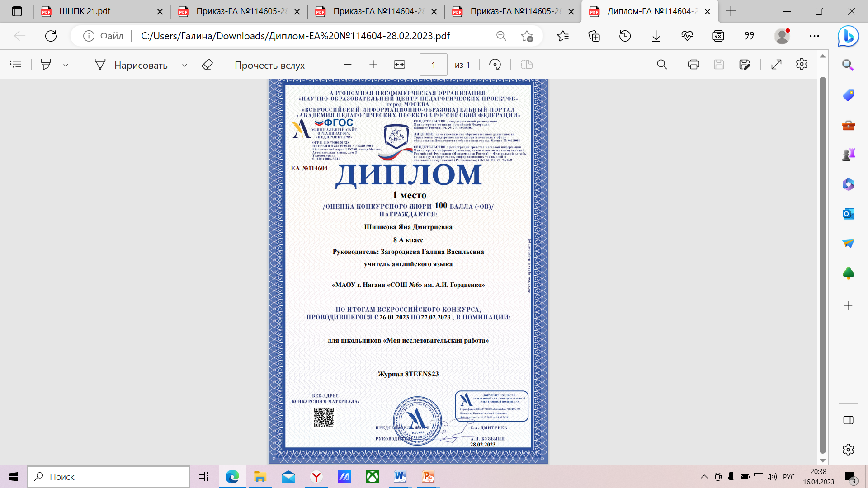Image resolution: width=868 pixels, height=488 pixels.
Task: Search within the PDF document
Action: pyautogui.click(x=662, y=65)
